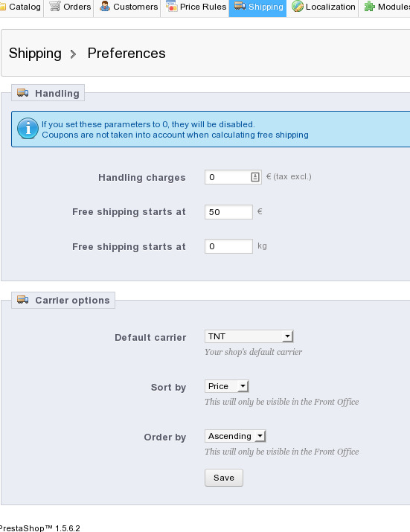Save the carrier options
The width and height of the screenshot is (410, 532).
(224, 478)
